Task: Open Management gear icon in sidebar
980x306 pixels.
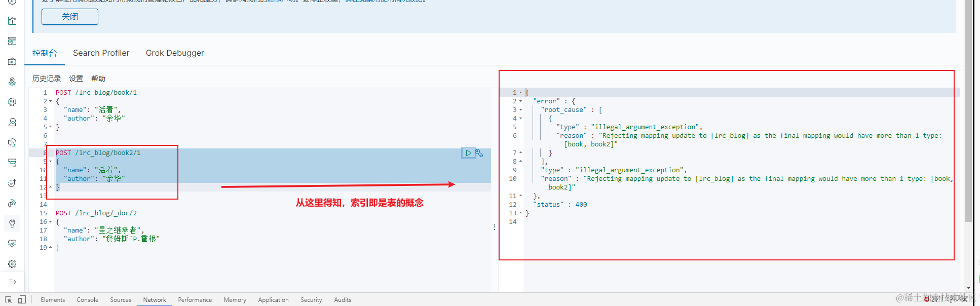Action: coord(12,264)
